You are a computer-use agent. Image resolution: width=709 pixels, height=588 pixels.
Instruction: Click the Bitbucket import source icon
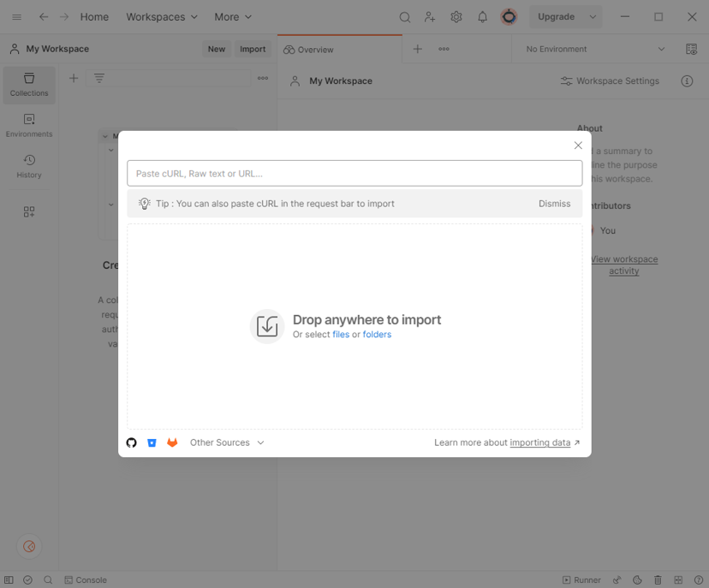[152, 442]
